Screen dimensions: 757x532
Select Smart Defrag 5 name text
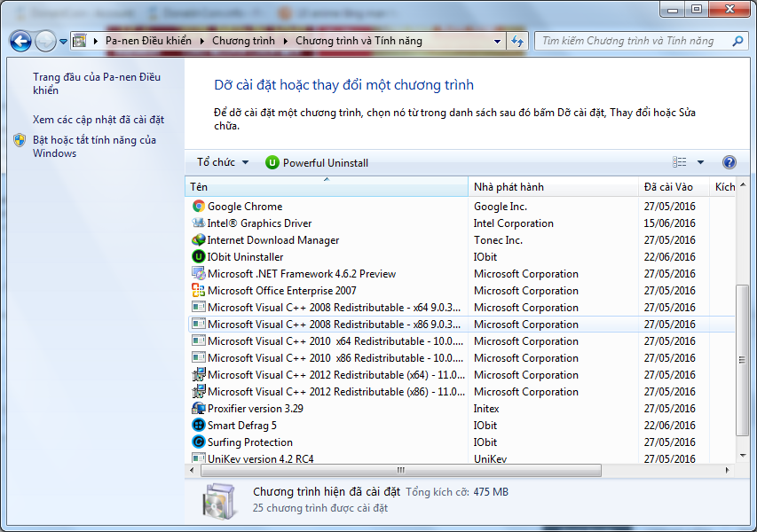[x=242, y=426]
